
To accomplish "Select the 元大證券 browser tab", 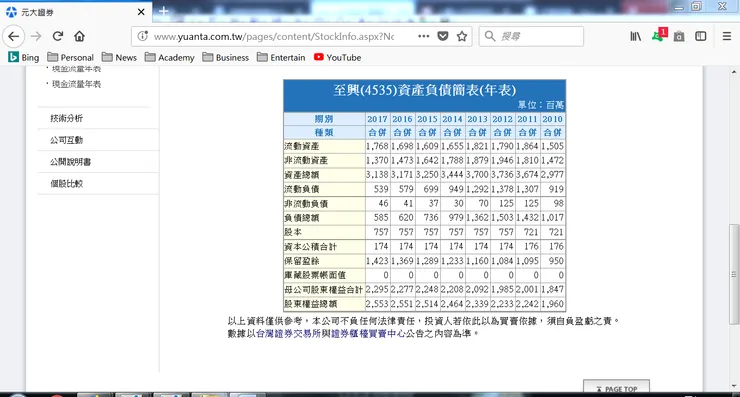I will [x=76, y=12].
